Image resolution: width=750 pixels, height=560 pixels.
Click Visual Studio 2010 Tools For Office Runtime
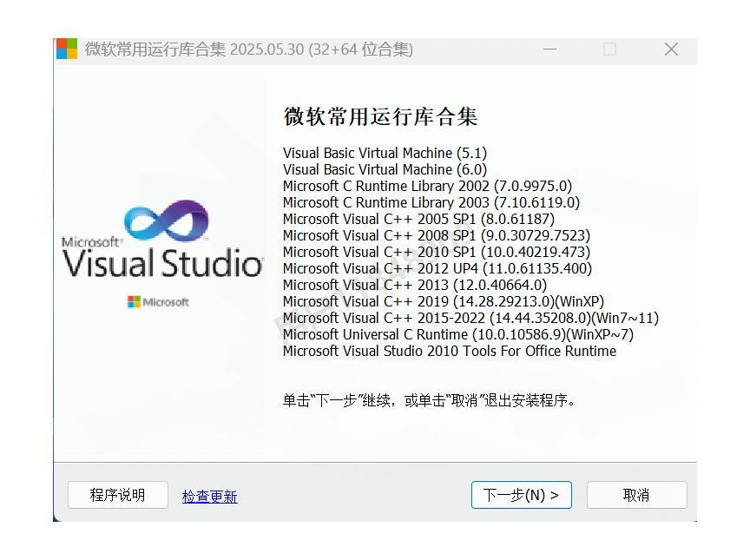tap(449, 351)
